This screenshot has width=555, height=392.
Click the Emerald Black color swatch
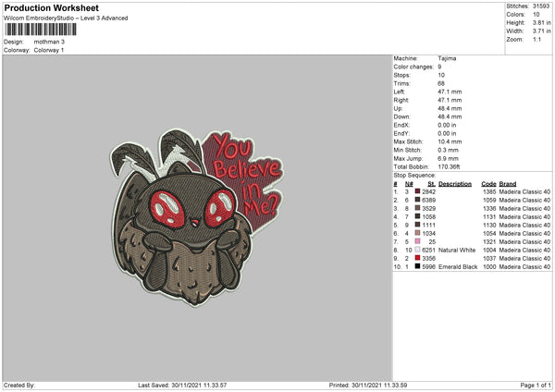418,266
